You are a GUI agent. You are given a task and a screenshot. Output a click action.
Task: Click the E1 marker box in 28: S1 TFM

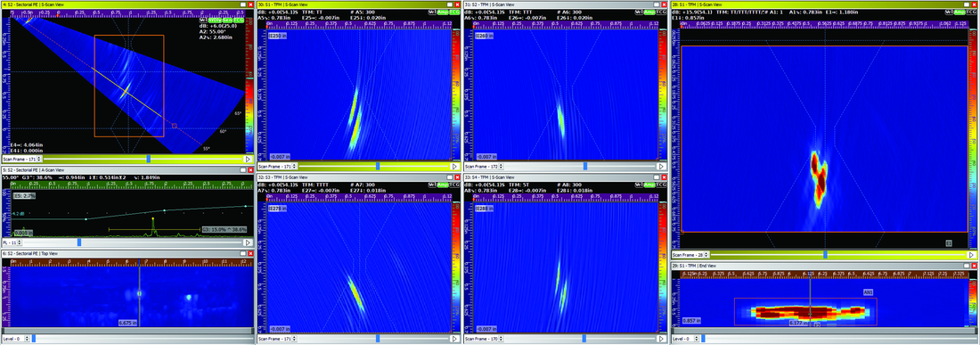click(948, 243)
